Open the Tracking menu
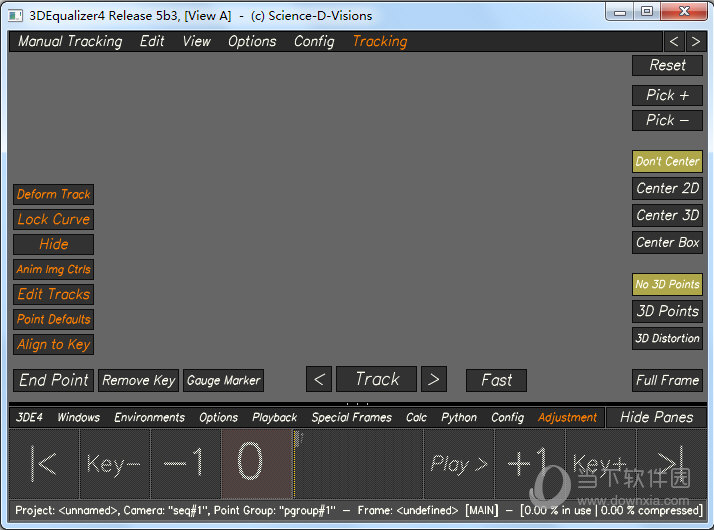Image resolution: width=714 pixels, height=530 pixels. pyautogui.click(x=379, y=41)
